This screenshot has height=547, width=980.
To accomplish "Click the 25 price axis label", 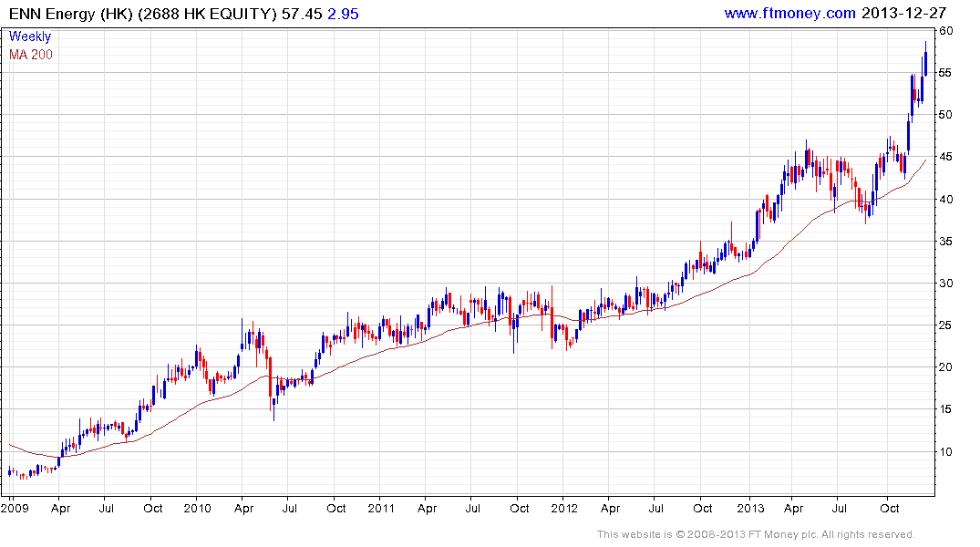I will pyautogui.click(x=945, y=325).
